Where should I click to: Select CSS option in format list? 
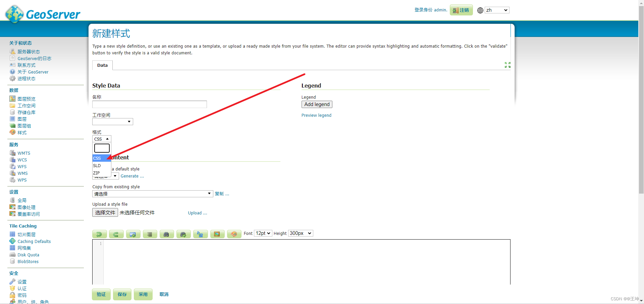(102, 158)
